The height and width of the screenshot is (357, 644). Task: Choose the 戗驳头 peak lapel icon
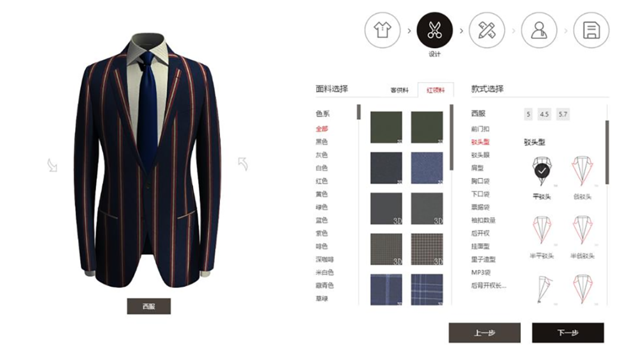tap(582, 171)
